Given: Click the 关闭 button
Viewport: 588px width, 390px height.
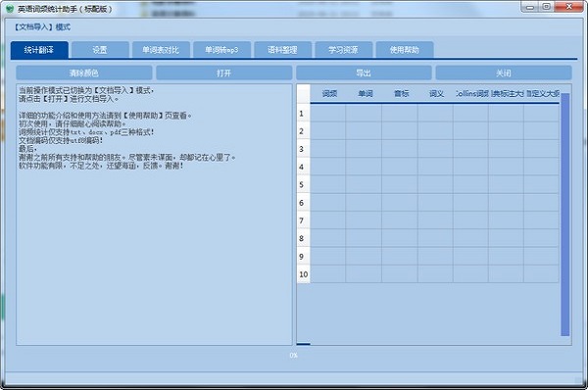Looking at the screenshot, I should (x=504, y=73).
